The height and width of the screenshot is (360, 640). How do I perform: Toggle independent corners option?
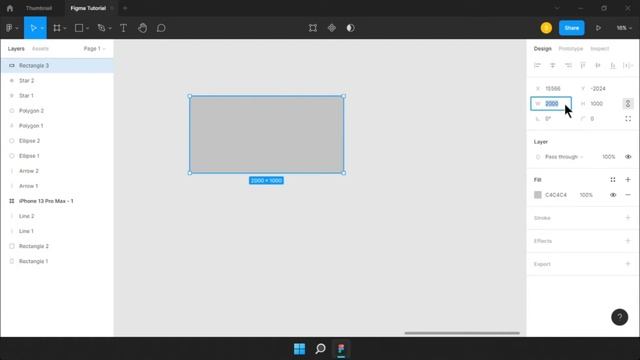[628, 119]
